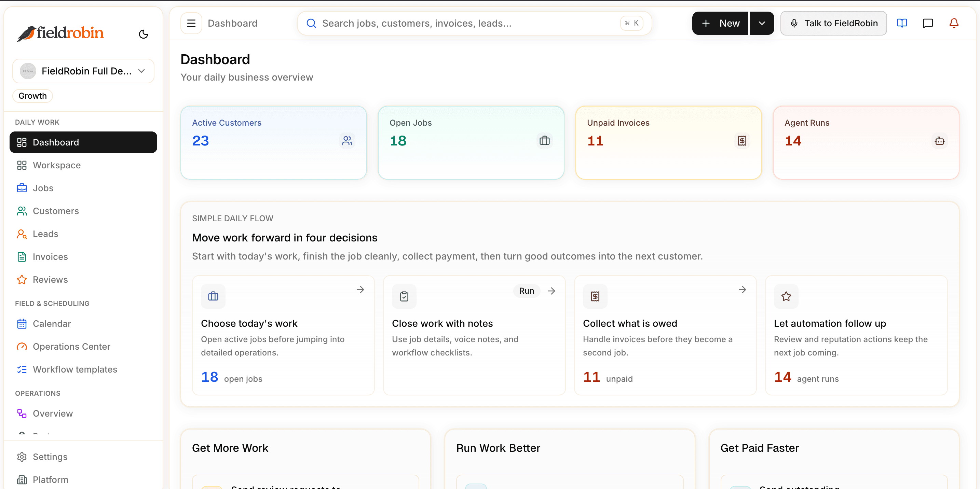This screenshot has height=489, width=980.
Task: Open Operations Center
Action: (x=83, y=346)
